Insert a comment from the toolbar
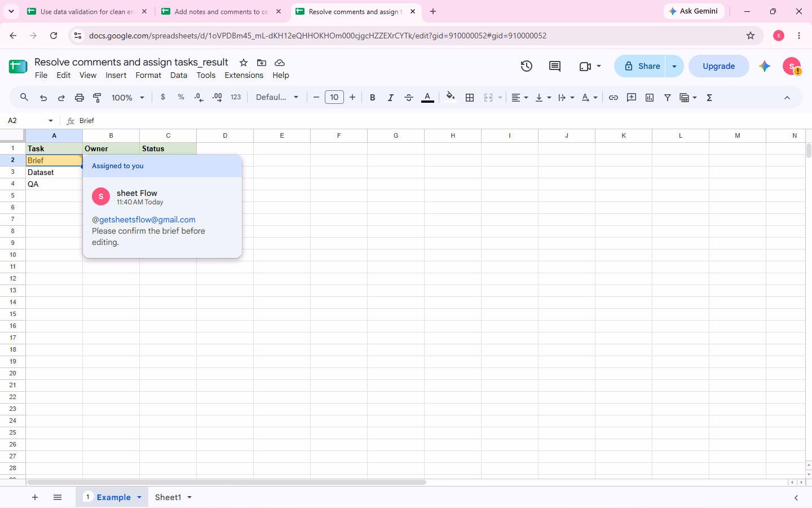The image size is (812, 508). (632, 98)
